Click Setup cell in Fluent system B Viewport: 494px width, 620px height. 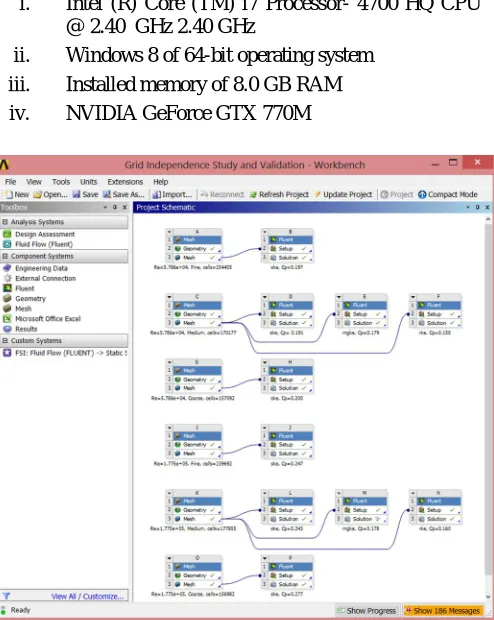pyautogui.click(x=291, y=249)
